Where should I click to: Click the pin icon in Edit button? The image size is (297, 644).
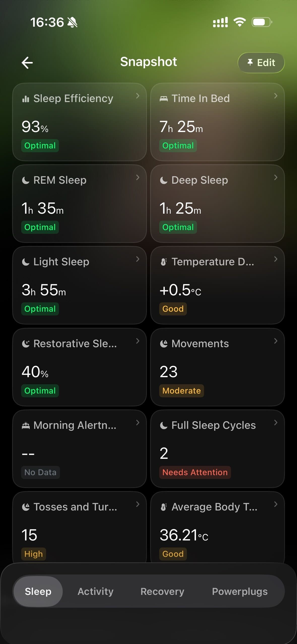coord(250,62)
